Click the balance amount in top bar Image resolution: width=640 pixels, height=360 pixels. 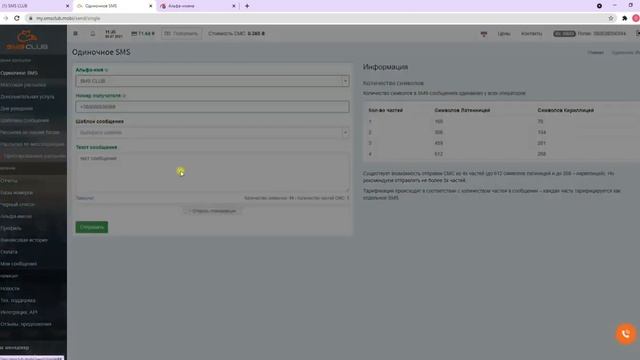[x=143, y=33]
